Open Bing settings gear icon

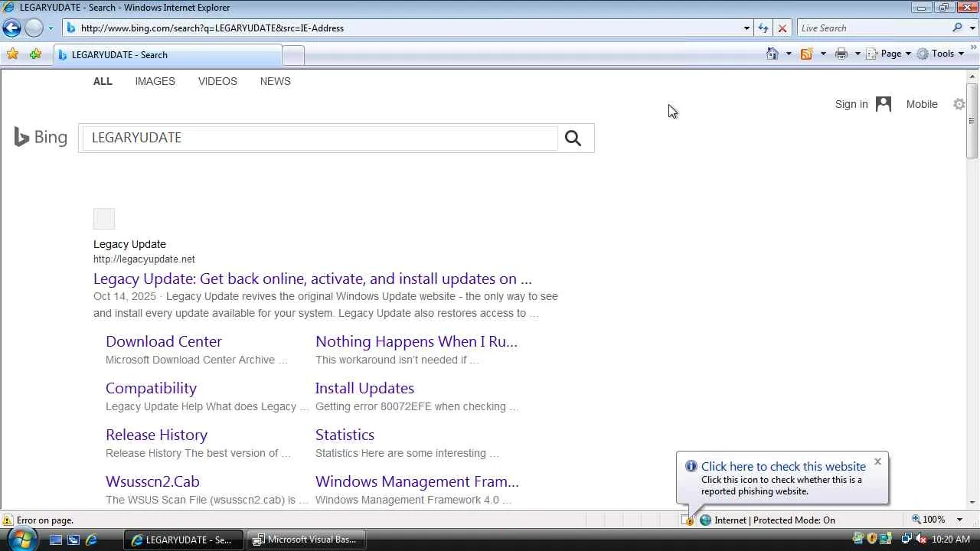coord(959,104)
